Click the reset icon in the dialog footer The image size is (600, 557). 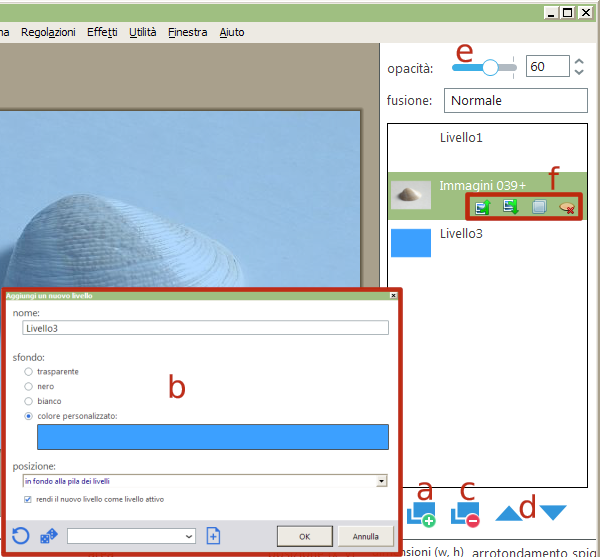[x=21, y=535]
